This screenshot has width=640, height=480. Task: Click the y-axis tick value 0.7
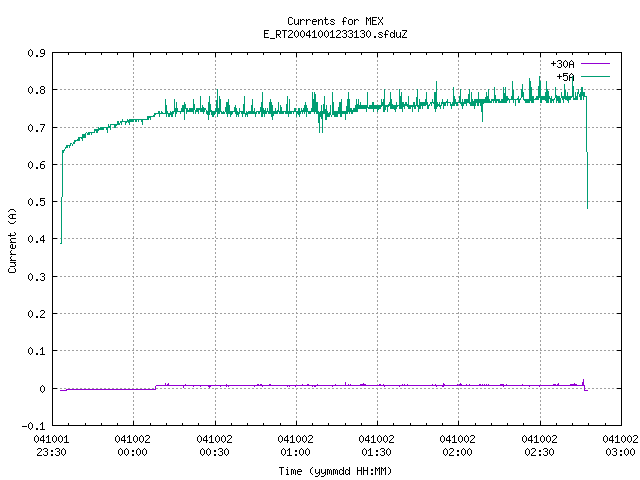pos(36,128)
